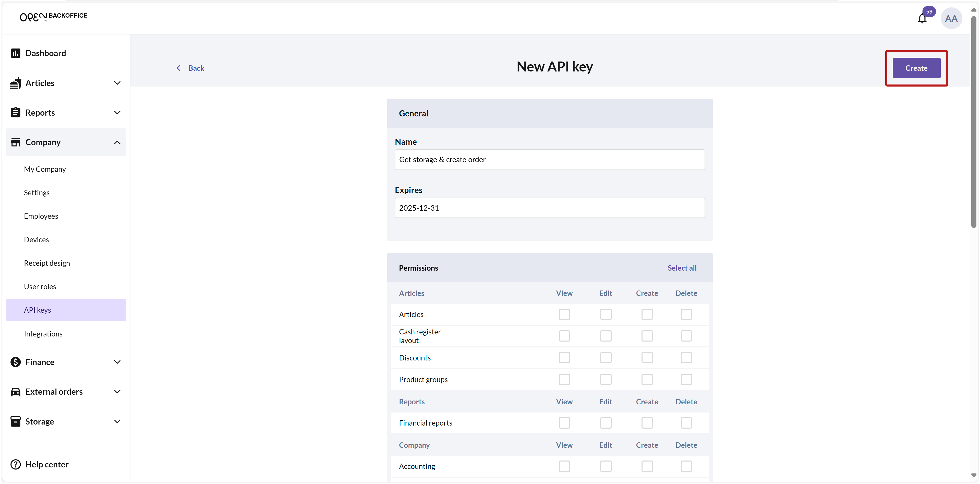
Task: Click the Back arrow chevron icon
Action: [x=178, y=68]
